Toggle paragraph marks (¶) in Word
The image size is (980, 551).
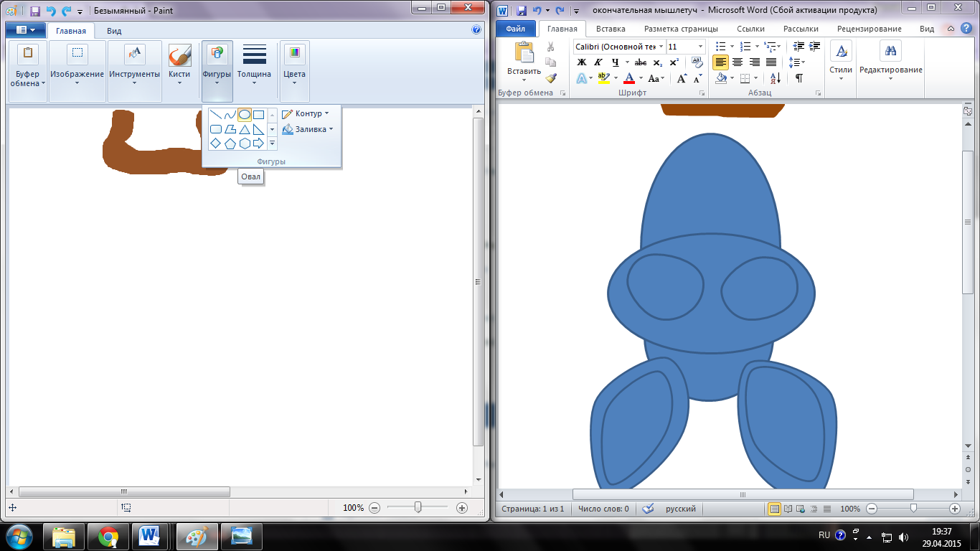click(798, 78)
